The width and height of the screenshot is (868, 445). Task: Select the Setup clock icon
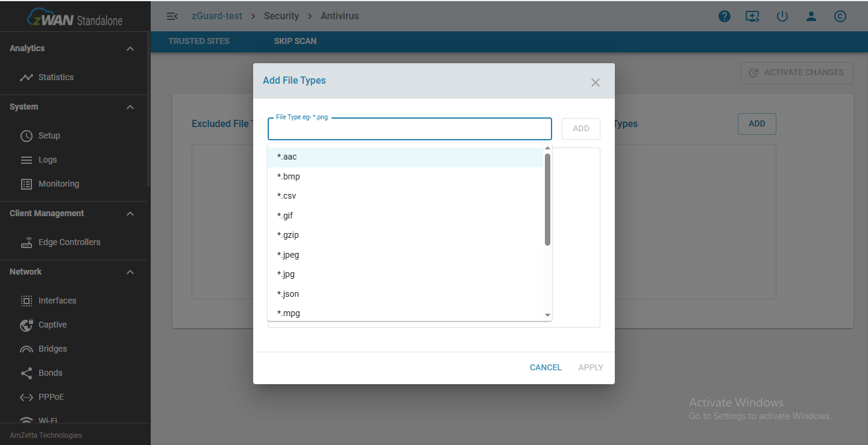27,135
